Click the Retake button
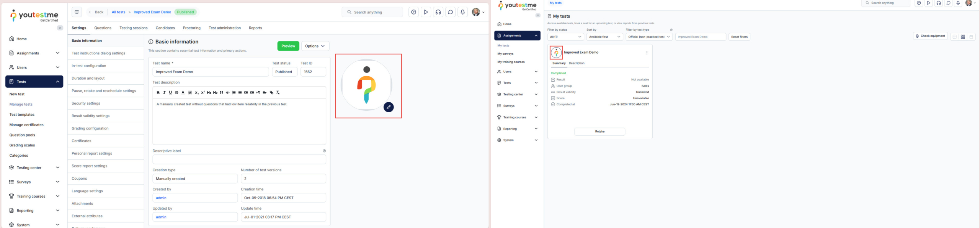 coord(599,131)
